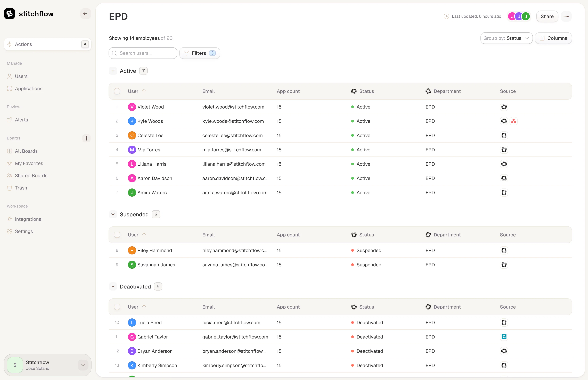Click the sort arrow next to User in Active table
588x380 pixels.
144,91
